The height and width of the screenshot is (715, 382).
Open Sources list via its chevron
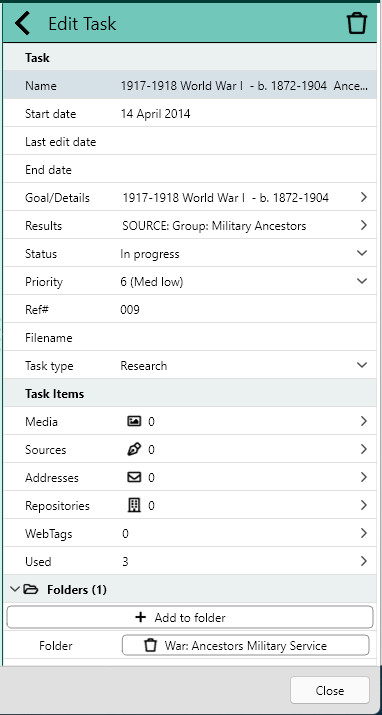[x=363, y=450]
